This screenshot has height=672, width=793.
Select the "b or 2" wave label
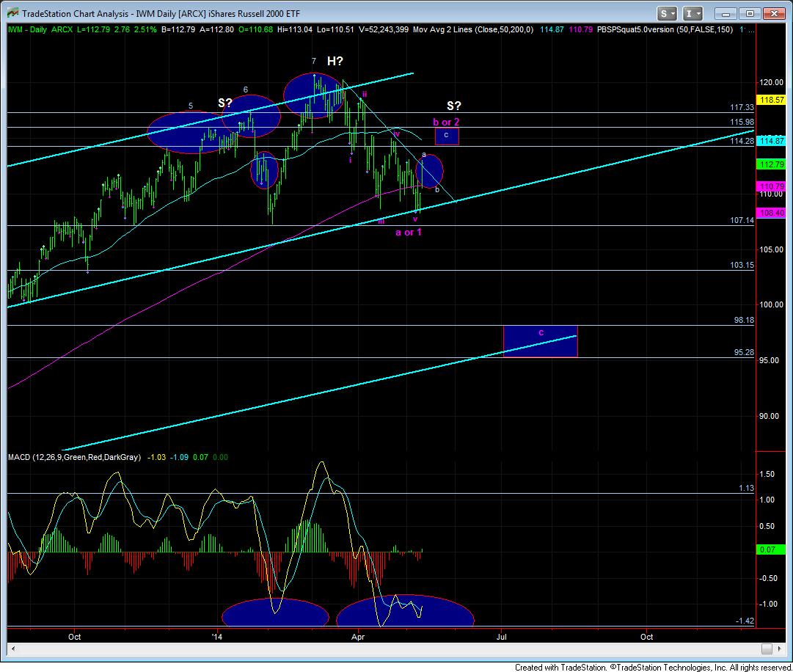(446, 122)
